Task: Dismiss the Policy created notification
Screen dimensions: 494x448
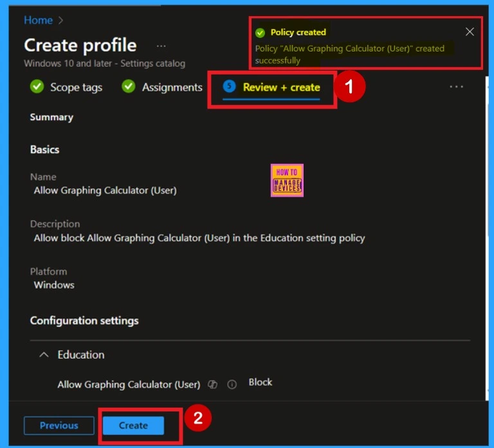Action: 470,31
